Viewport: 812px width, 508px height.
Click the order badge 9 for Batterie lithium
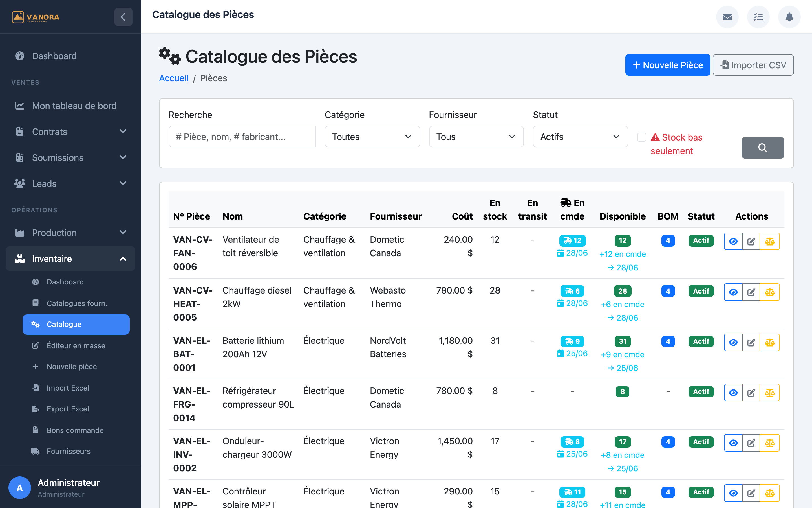click(572, 341)
